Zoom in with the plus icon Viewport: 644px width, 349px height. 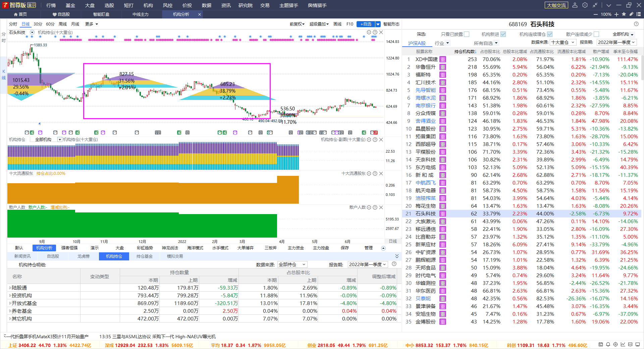pyautogui.click(x=616, y=14)
